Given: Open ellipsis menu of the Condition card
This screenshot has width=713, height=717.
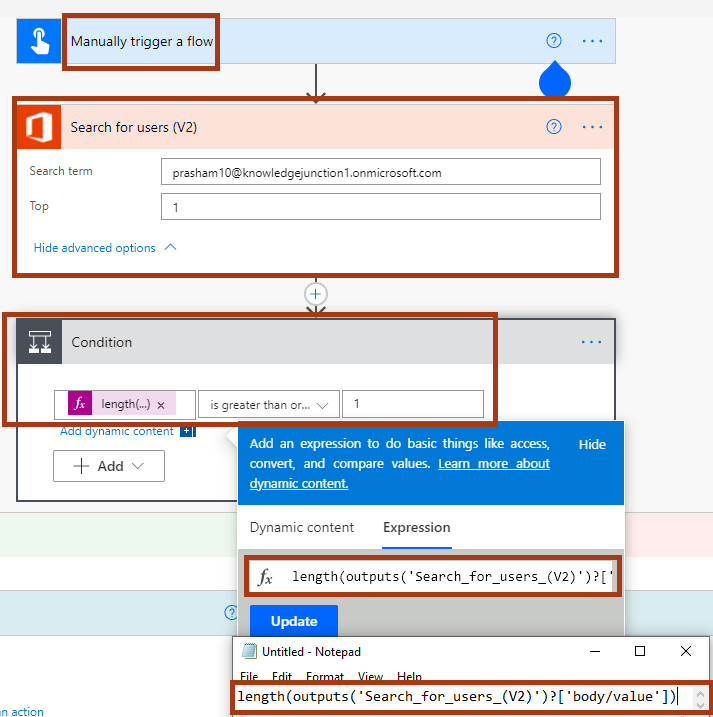Looking at the screenshot, I should point(591,342).
